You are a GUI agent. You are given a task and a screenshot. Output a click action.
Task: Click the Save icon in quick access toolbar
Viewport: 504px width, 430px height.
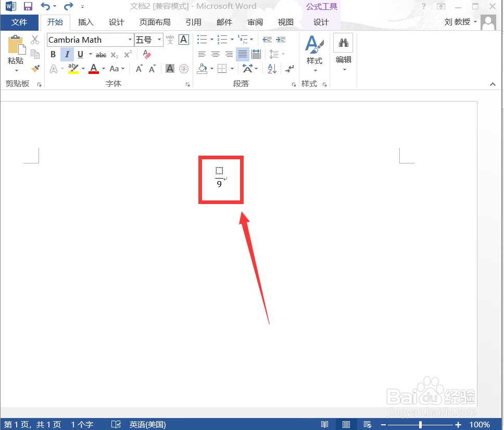coord(28,6)
